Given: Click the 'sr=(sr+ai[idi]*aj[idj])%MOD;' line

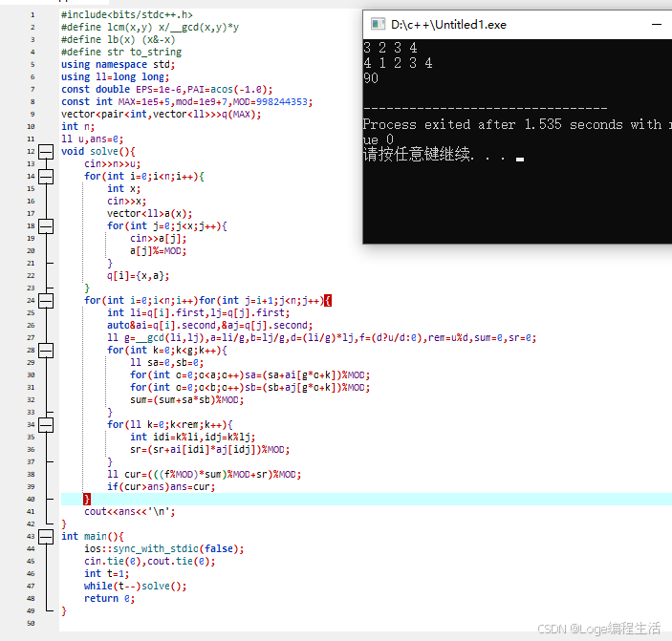Looking at the screenshot, I should 210,450.
